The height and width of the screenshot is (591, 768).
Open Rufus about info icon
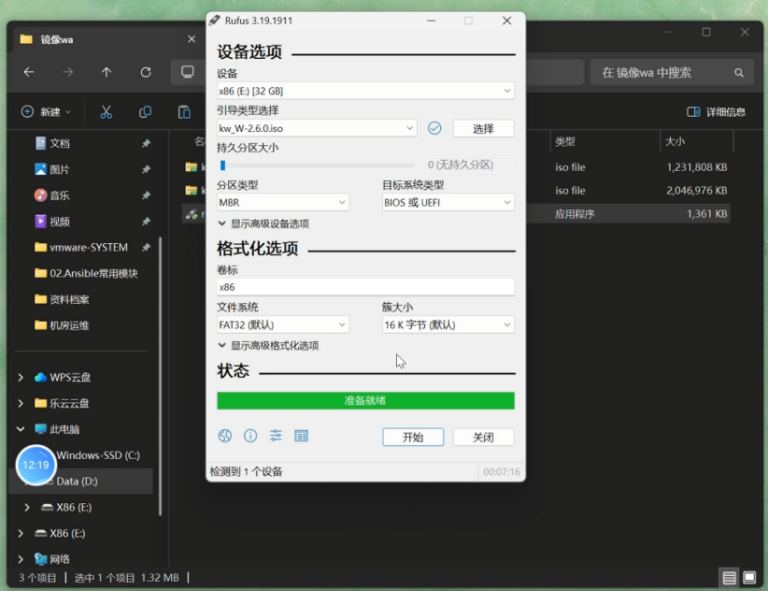point(250,435)
